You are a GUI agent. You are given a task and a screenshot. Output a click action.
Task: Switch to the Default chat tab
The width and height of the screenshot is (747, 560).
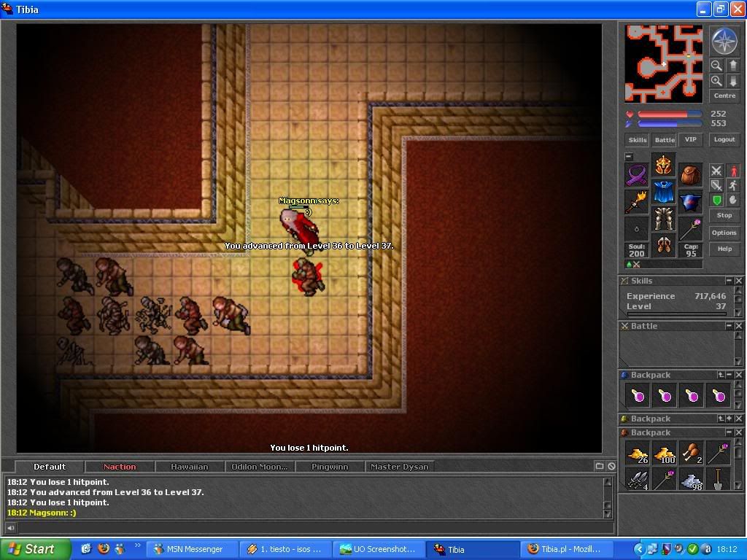50,467
